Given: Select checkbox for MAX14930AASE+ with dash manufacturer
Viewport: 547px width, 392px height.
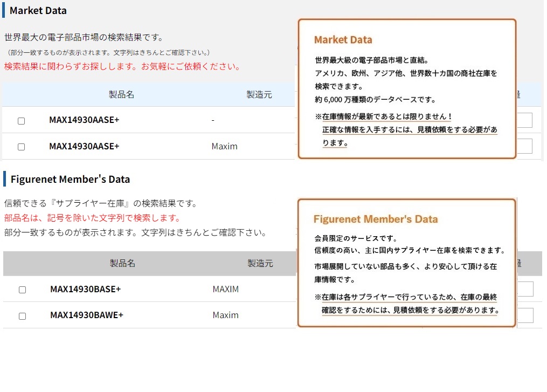Looking at the screenshot, I should (21, 121).
